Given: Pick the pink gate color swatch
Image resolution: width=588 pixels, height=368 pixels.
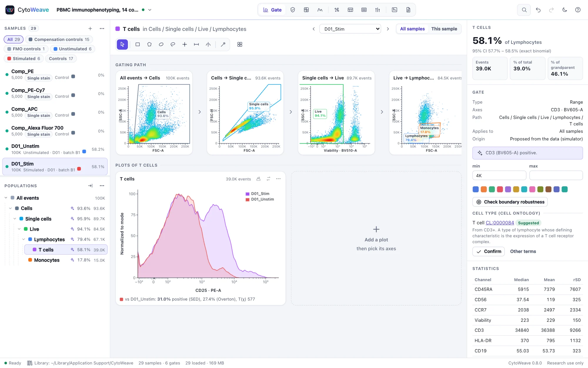Looking at the screenshot, I should [532, 189].
